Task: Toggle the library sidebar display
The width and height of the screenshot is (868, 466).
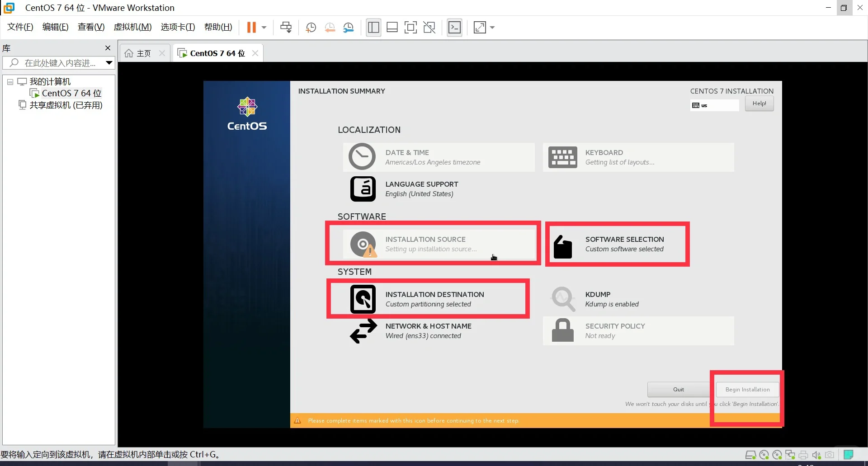Action: pyautogui.click(x=373, y=28)
